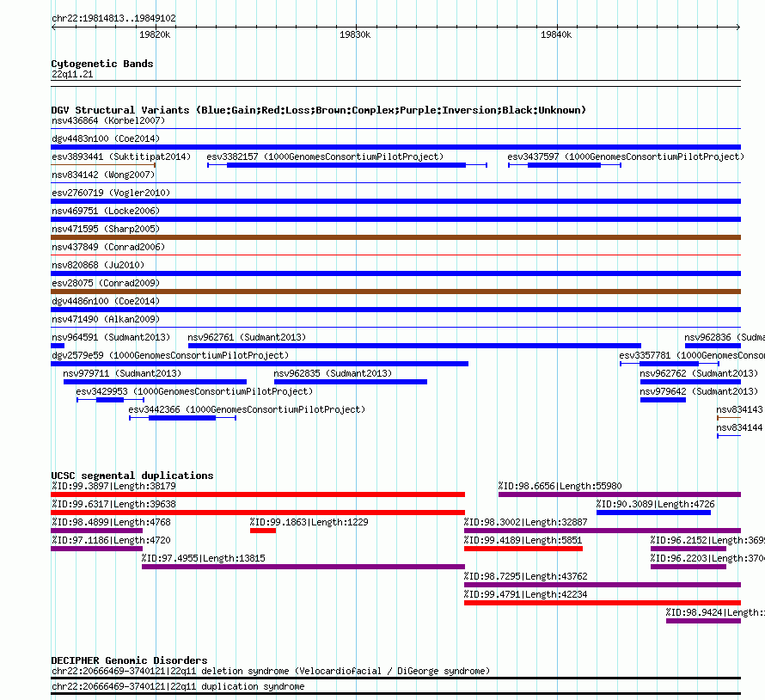This screenshot has height=700, width=765.
Task: Select duplication %ID:97.4955 Length:13815 label
Action: (204, 558)
